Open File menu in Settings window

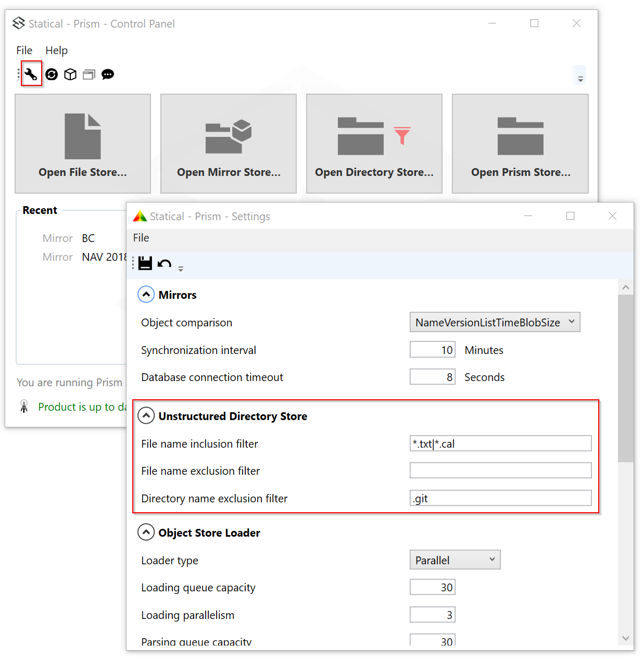[141, 238]
